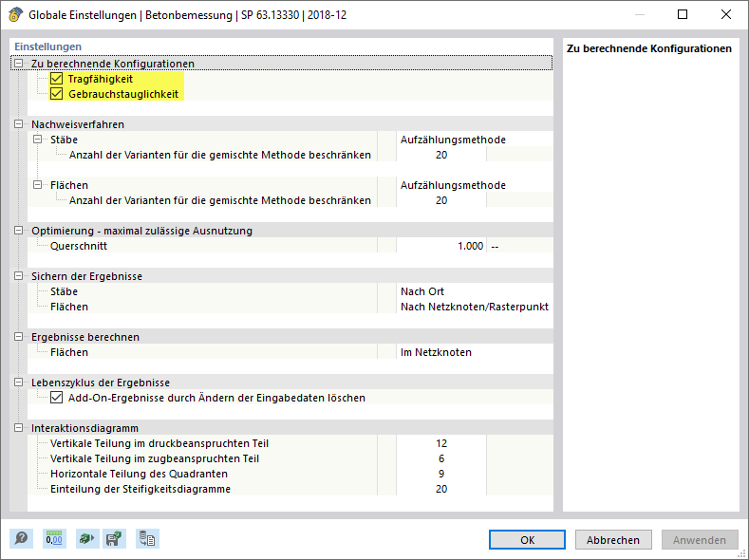Collapse Ergebnisse berechnen section
The height and width of the screenshot is (560, 749).
coord(18,336)
